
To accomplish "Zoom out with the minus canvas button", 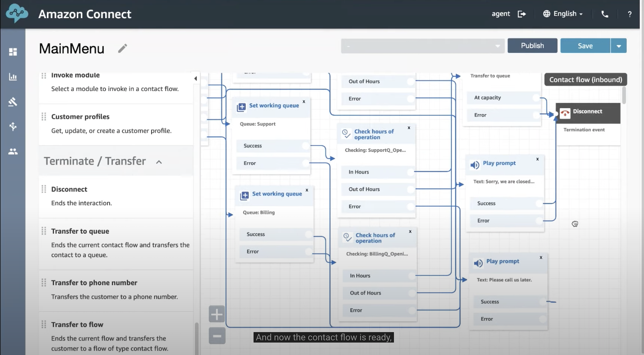I will pos(217,336).
